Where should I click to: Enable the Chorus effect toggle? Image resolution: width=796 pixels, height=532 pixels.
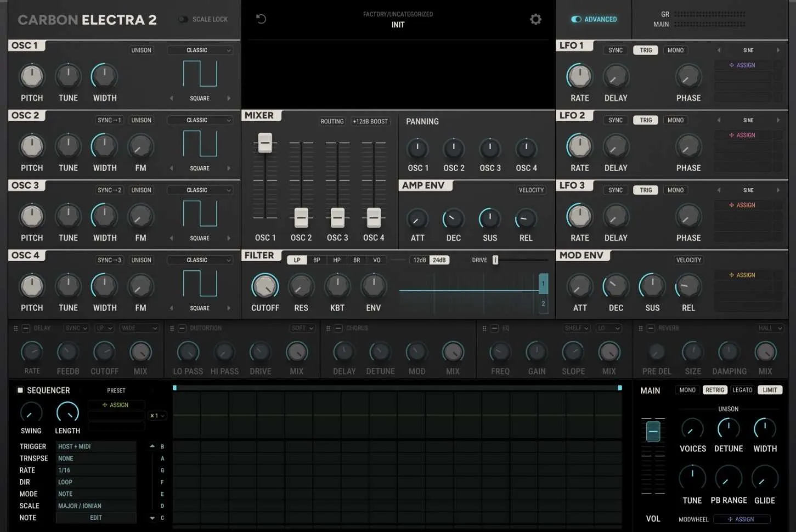point(338,328)
